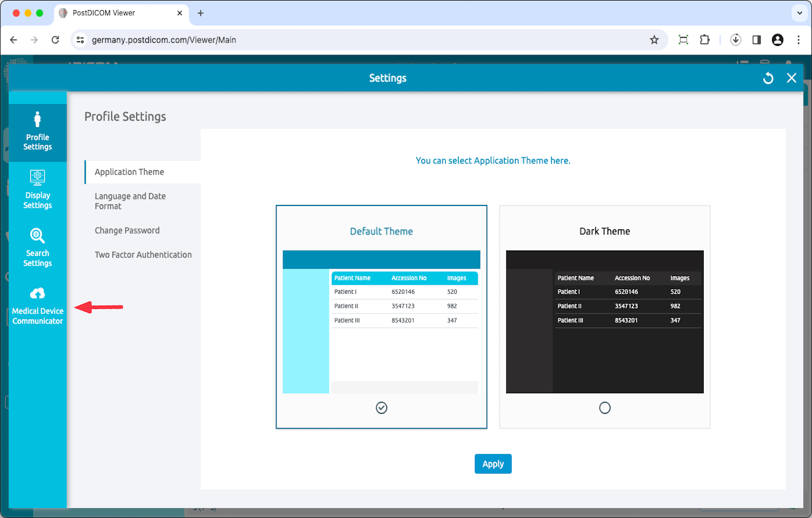Viewport: 812px width, 518px height.
Task: Open the Profile Settings panel
Action: click(x=37, y=131)
